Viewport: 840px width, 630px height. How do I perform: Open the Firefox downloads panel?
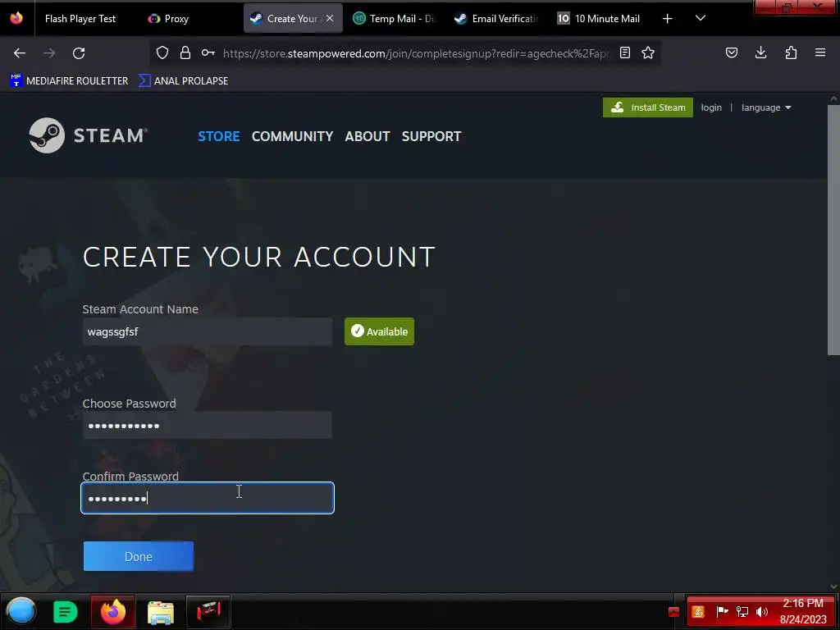[760, 52]
